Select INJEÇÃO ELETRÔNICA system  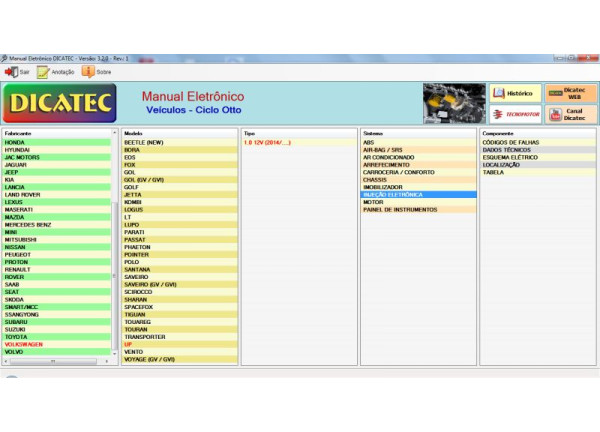[394, 194]
